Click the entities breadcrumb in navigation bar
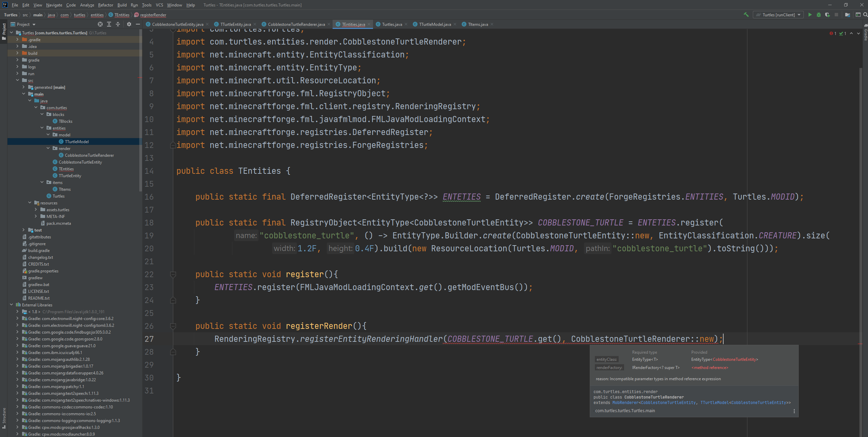 (97, 15)
